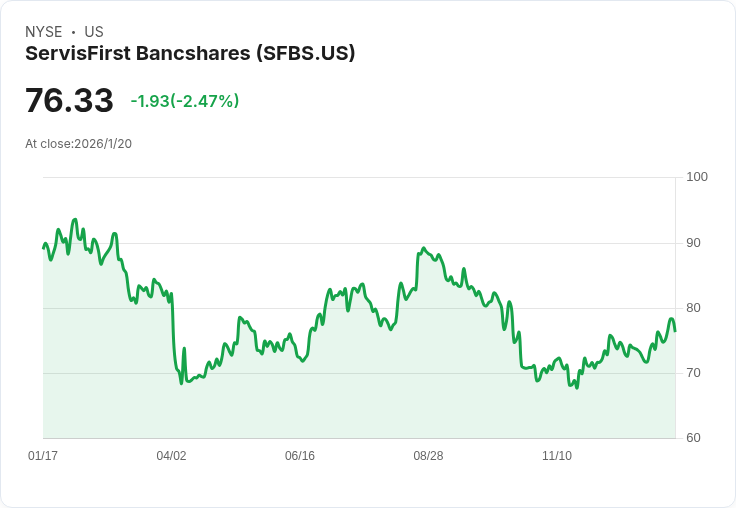Click the final endpoint of the price line
The width and height of the screenshot is (736, 508).
(x=675, y=330)
